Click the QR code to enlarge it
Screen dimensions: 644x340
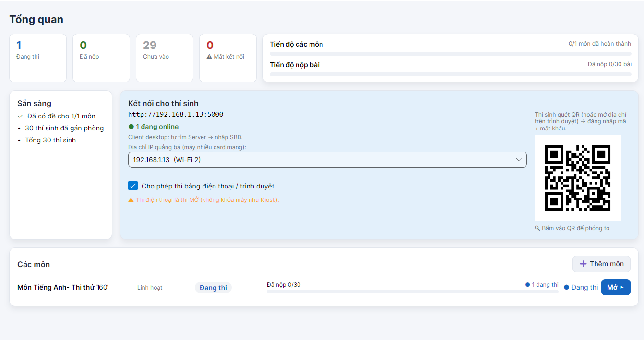click(x=578, y=178)
